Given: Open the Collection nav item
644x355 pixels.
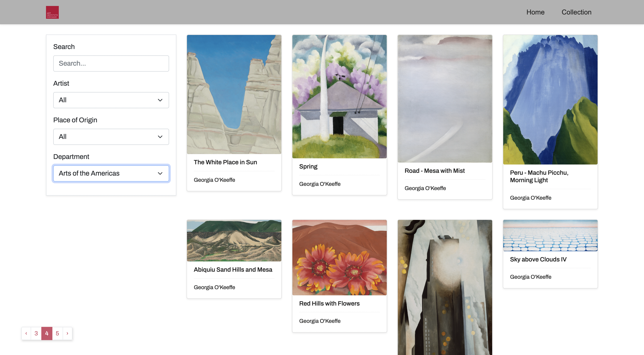Looking at the screenshot, I should 576,12.
